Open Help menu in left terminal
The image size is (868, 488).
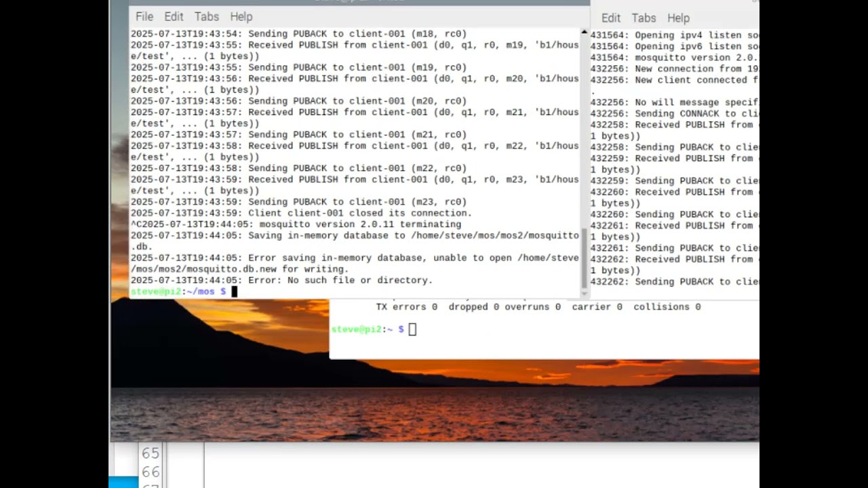(x=241, y=16)
